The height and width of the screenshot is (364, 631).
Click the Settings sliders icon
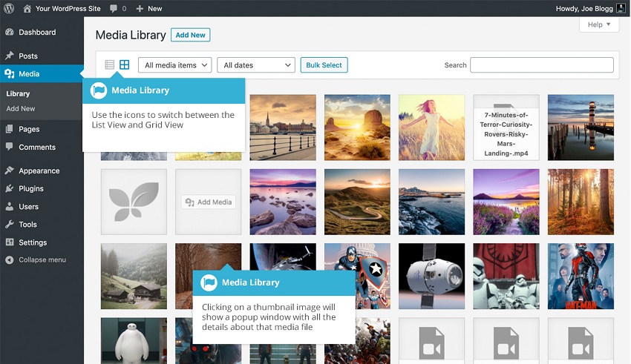pyautogui.click(x=10, y=242)
